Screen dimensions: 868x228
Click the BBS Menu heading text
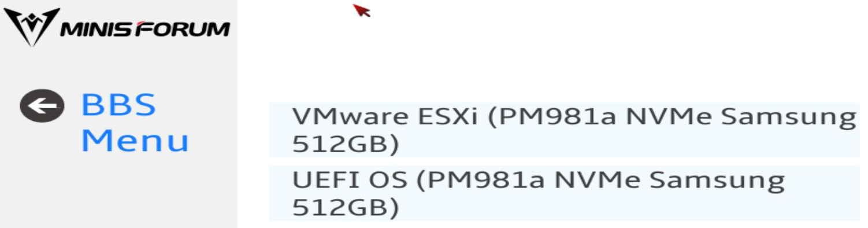tap(135, 123)
